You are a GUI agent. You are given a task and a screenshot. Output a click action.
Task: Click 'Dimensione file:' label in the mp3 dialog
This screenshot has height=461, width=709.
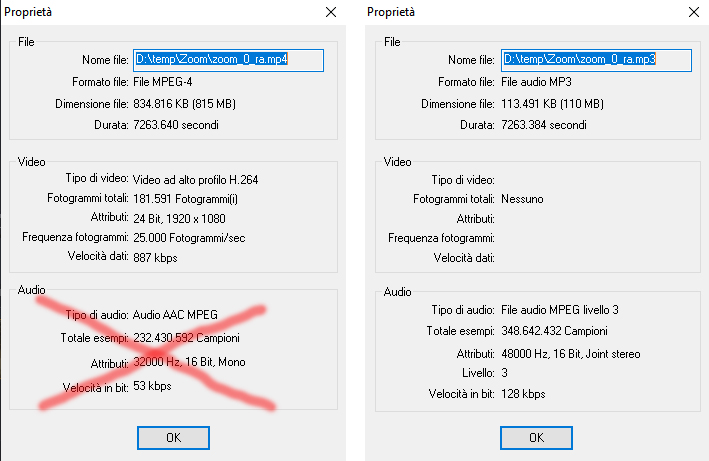point(458,104)
